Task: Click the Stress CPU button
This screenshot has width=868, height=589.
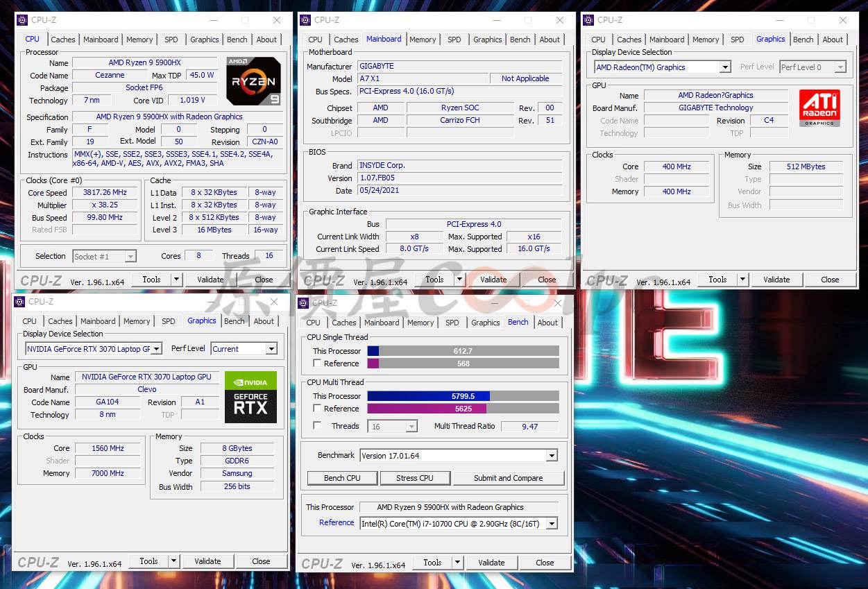Action: coord(415,478)
